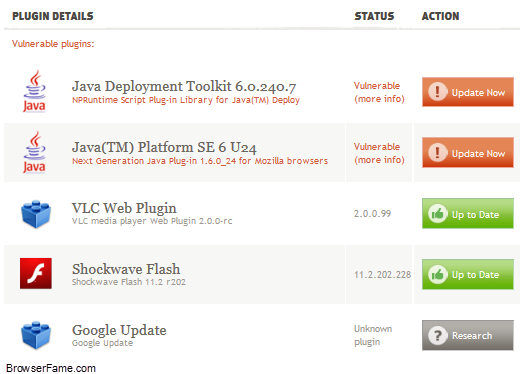Click the Shockwave Flash title
This screenshot has height=374, width=520.
[126, 269]
